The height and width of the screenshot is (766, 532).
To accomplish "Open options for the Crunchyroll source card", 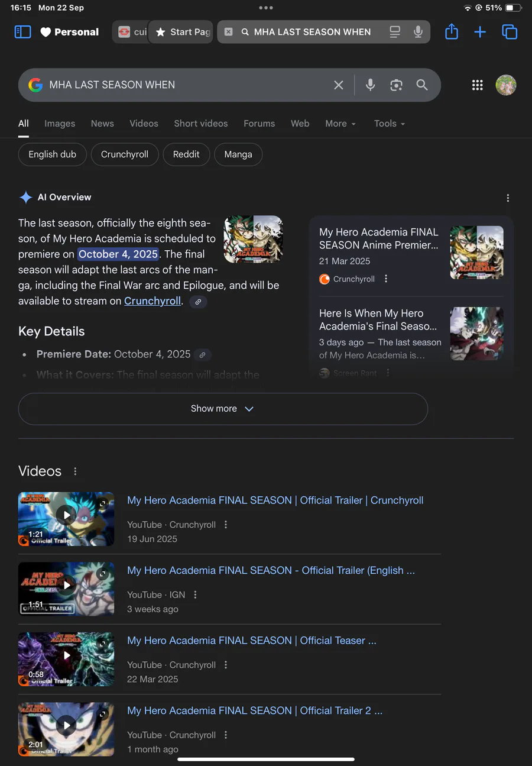I will [x=386, y=279].
